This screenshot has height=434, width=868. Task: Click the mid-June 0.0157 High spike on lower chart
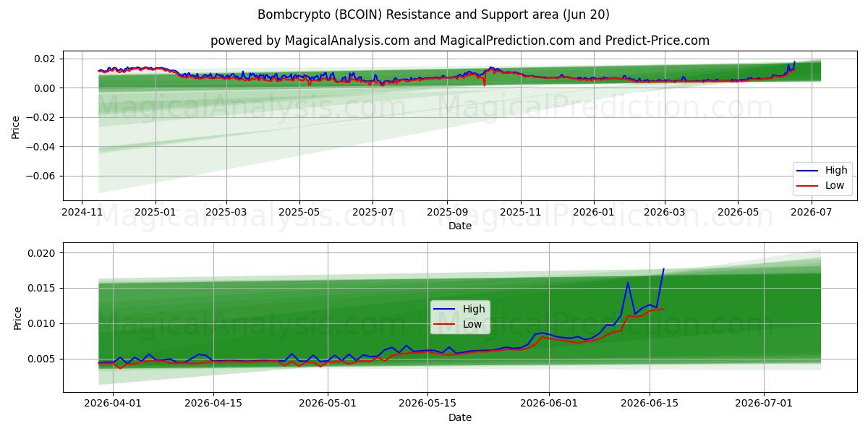click(x=628, y=283)
